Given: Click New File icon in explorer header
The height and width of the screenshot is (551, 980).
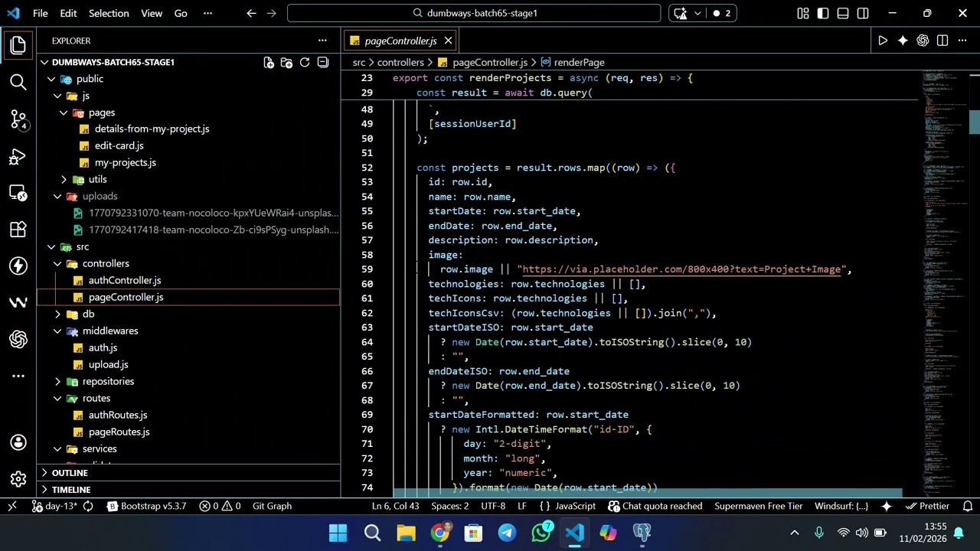Looking at the screenshot, I should pyautogui.click(x=269, y=63).
